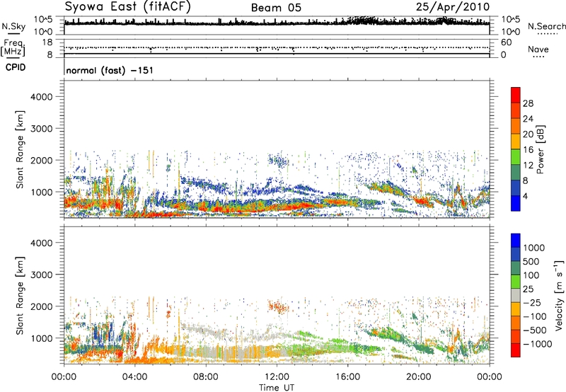Click the orange-red blob near 2000 km at 12:00 in velocity panel
Viewport: 566px width, 392px height.
[x=279, y=307]
